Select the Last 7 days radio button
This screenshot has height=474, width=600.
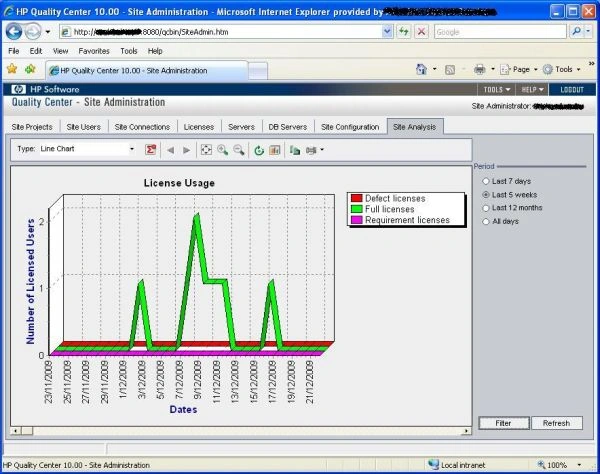[x=486, y=181]
